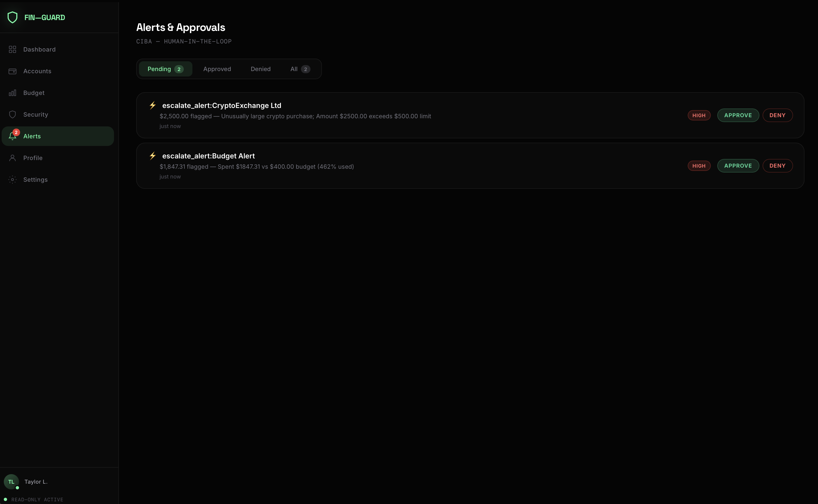Click the TL user avatar
818x504 pixels.
pyautogui.click(x=11, y=482)
